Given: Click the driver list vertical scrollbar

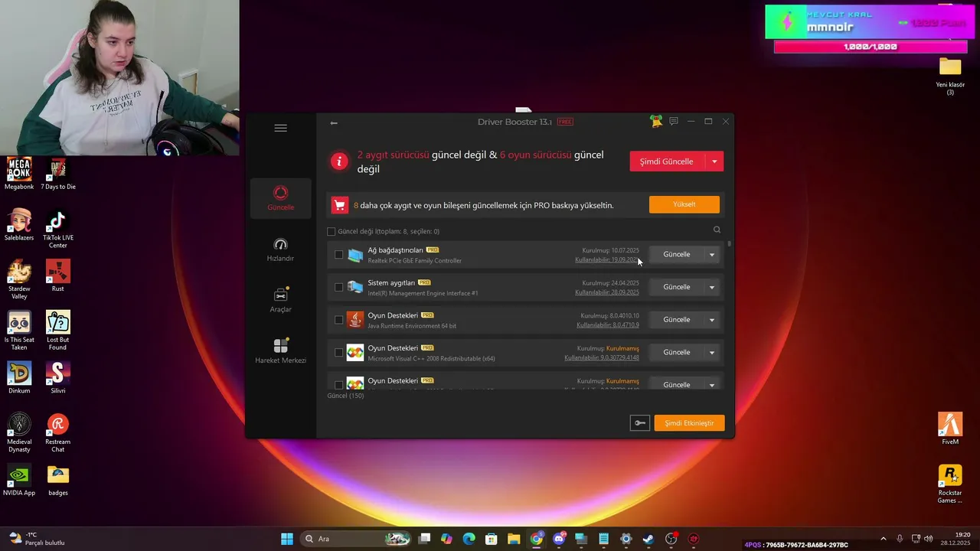Looking at the screenshot, I should [x=730, y=245].
